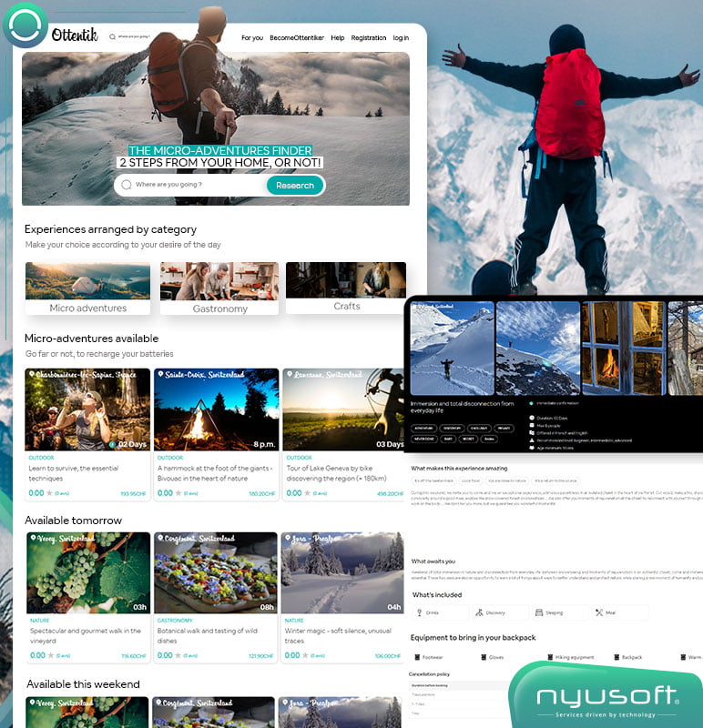
Task: Open the campfire hammock bivouac photo
Action: coord(217,409)
